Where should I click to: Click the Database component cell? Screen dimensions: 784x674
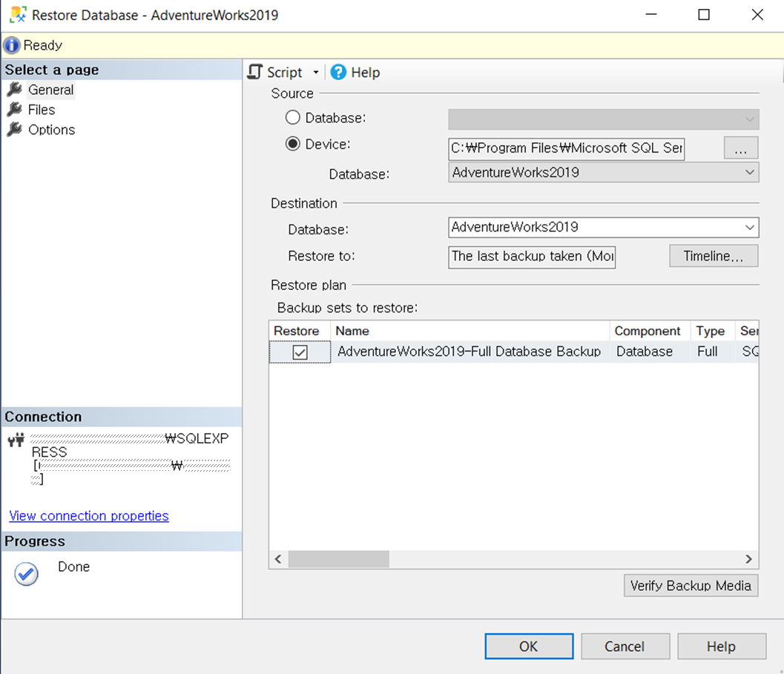pyautogui.click(x=650, y=351)
